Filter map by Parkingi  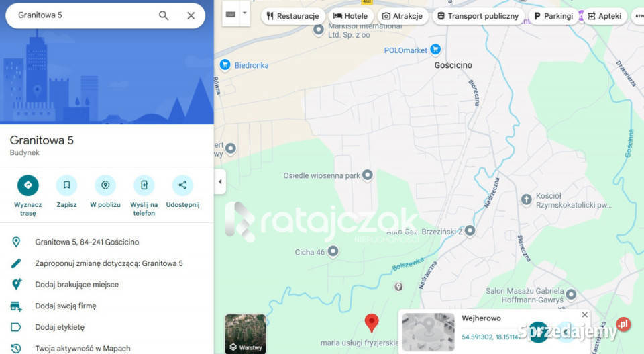pyautogui.click(x=553, y=16)
